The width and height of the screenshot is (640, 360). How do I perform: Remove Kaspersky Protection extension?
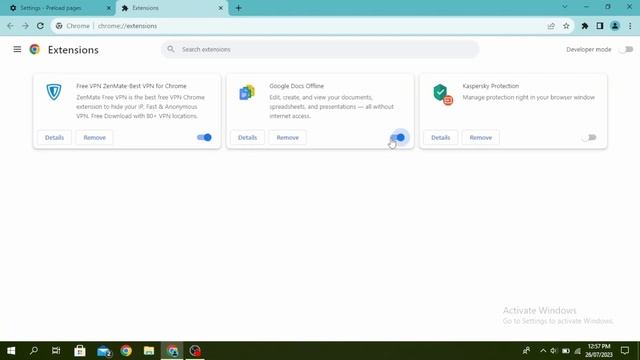point(480,138)
